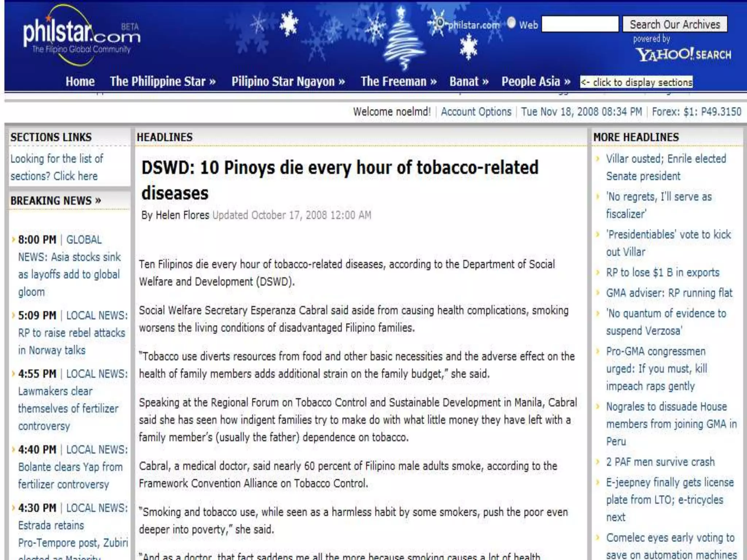Expand the BREAKING NEWS section header
This screenshot has height=560, width=747.
point(55,201)
